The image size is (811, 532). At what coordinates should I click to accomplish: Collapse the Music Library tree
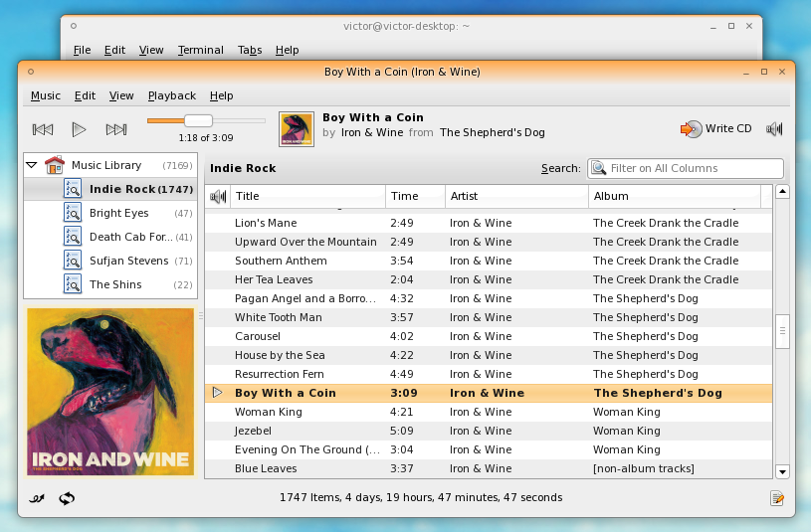(32, 165)
